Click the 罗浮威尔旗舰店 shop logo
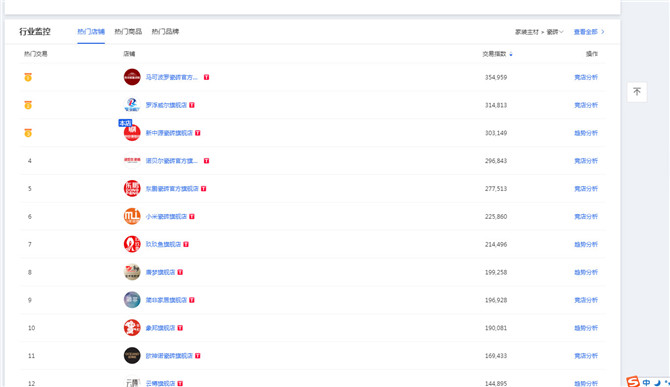This screenshot has width=670, height=387. click(x=132, y=105)
